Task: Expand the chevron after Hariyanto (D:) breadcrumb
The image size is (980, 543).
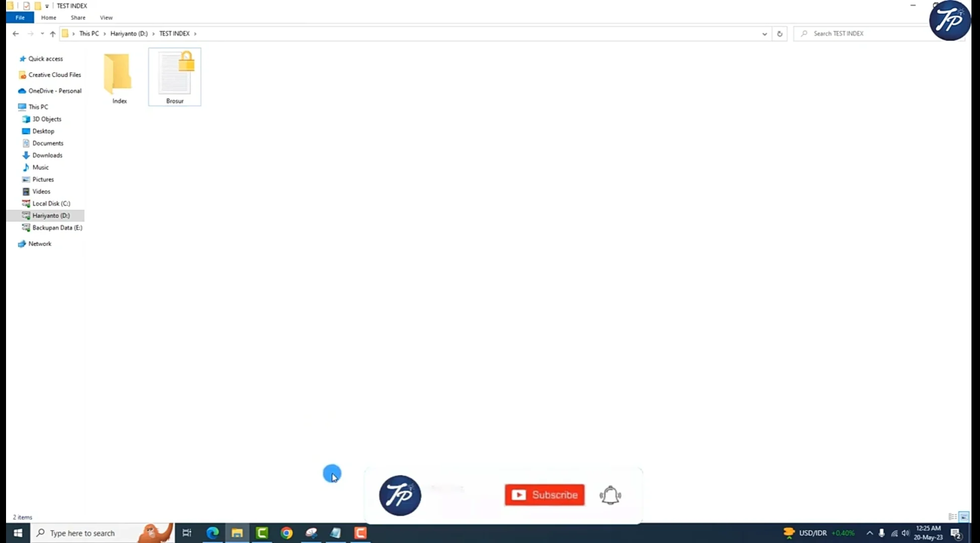Action: [153, 34]
